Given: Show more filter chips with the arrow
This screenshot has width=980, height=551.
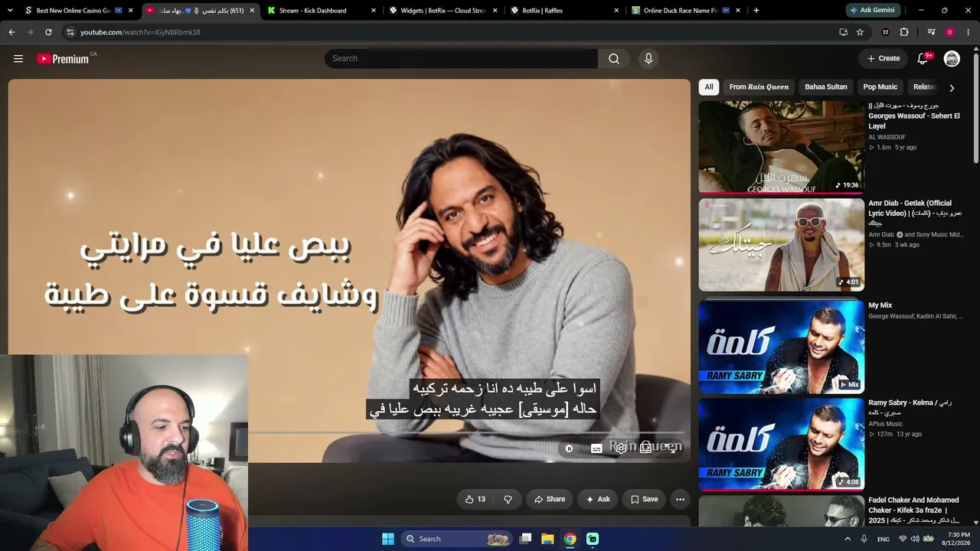Looking at the screenshot, I should coord(952,87).
